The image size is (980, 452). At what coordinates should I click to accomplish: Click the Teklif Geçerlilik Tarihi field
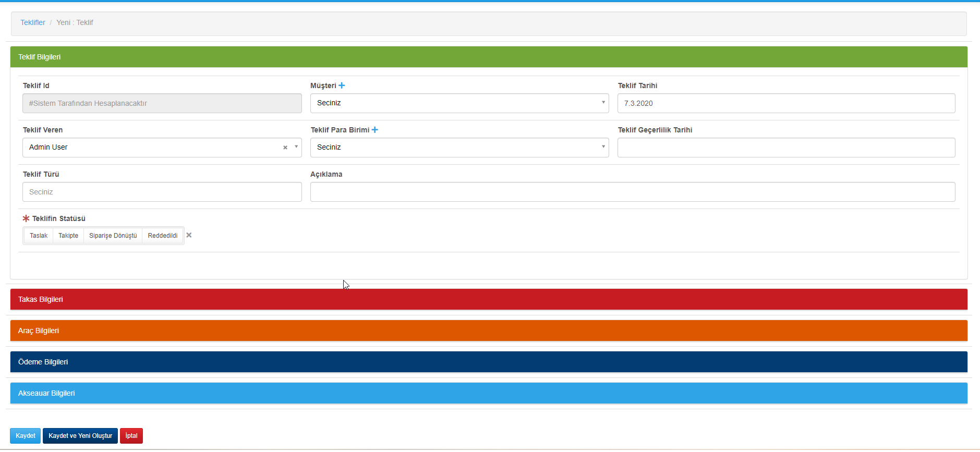click(x=786, y=148)
